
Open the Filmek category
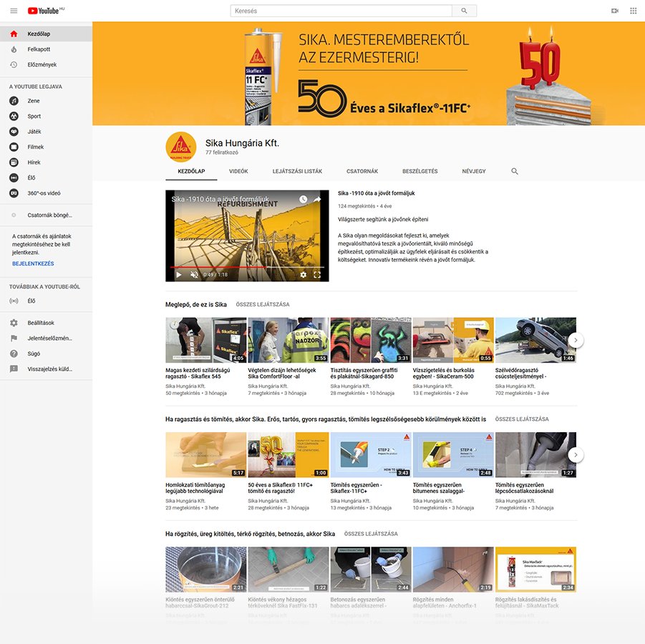[x=46, y=147]
